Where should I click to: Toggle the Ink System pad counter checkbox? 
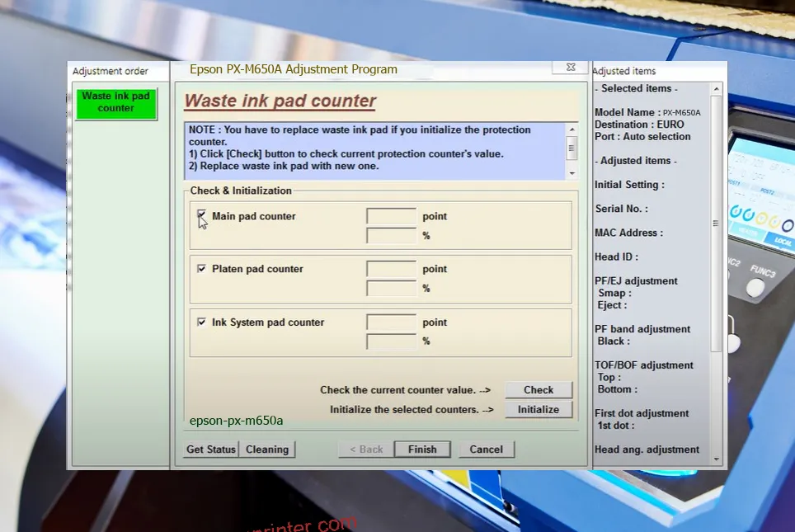(x=201, y=322)
